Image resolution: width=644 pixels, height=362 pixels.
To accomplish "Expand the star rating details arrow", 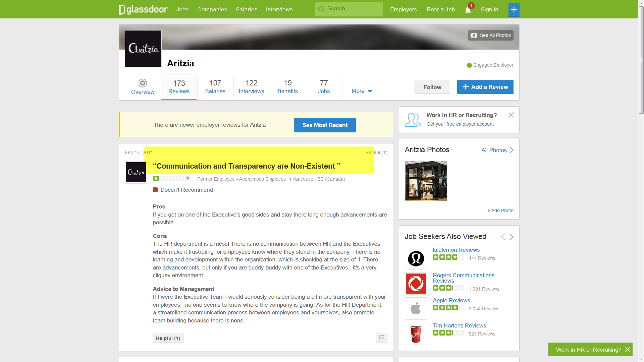I will pos(188,178).
